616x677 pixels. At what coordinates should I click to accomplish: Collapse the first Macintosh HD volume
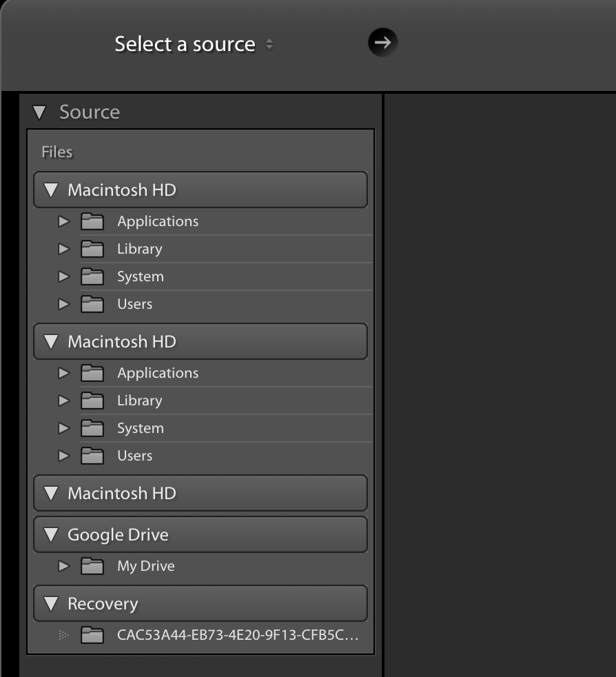[x=50, y=190]
